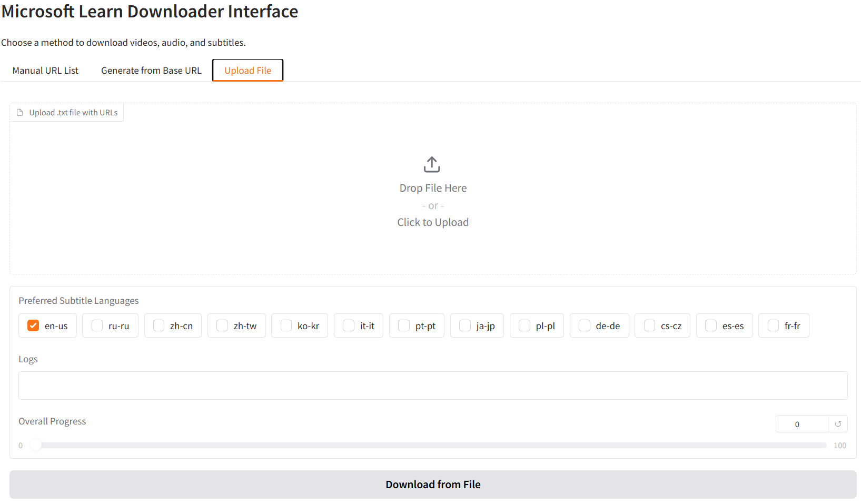The height and width of the screenshot is (504, 861).
Task: Click the upload arrow icon in drop zone
Action: tap(432, 164)
